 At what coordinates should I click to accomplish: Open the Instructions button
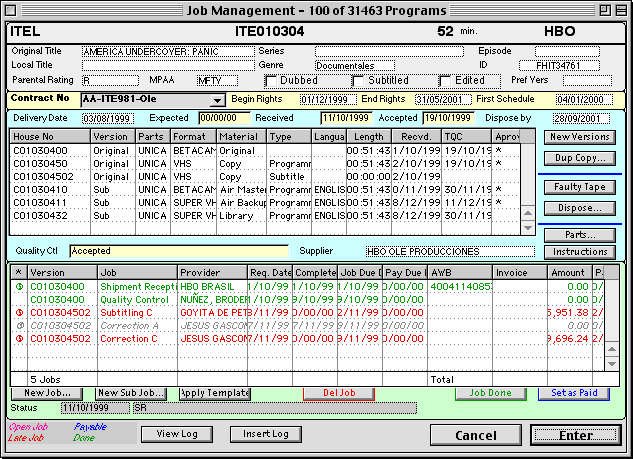580,252
